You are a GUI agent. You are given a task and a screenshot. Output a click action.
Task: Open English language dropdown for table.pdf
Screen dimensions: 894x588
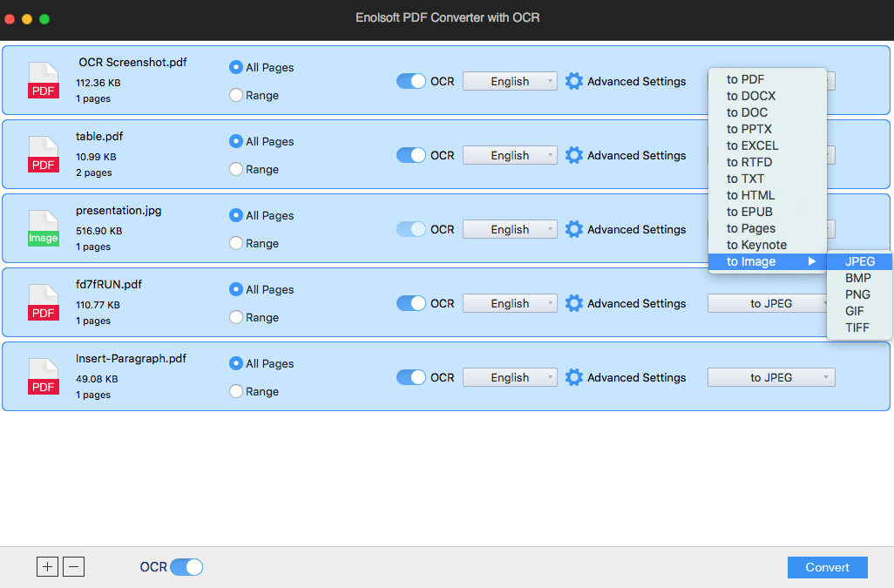coord(510,155)
